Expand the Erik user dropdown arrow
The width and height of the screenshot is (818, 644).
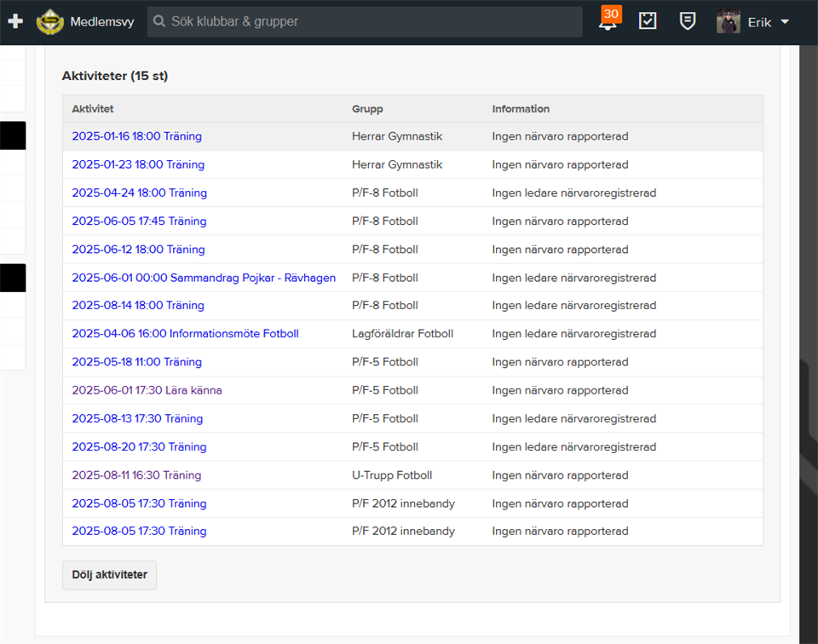pos(785,22)
